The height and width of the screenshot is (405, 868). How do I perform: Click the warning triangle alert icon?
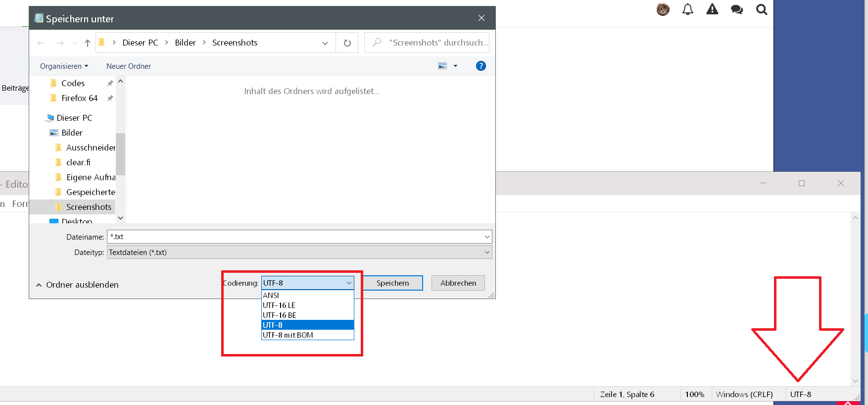(712, 9)
